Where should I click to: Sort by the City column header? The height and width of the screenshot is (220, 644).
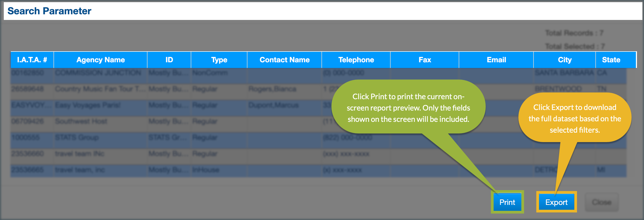[565, 60]
